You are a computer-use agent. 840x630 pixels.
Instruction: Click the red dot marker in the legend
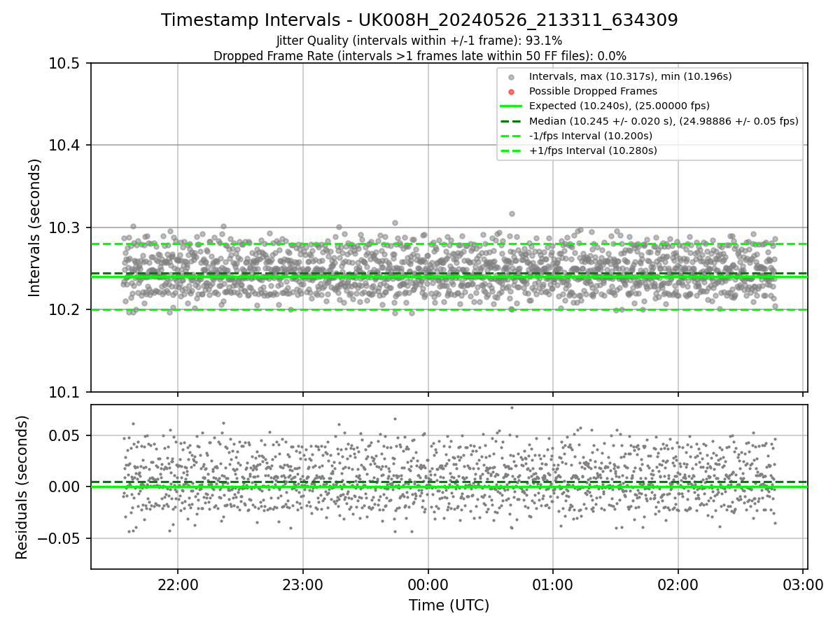511,92
